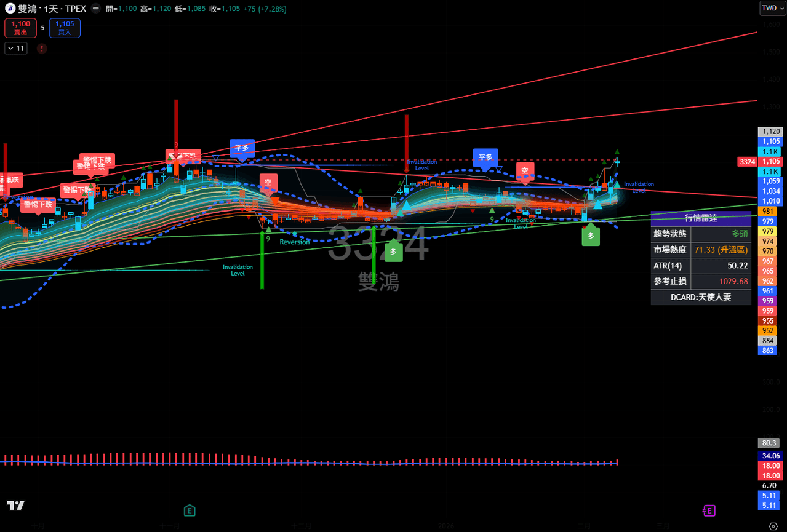787x532 pixels.
Task: Click the gray 1,120 price label
Action: coord(771,132)
